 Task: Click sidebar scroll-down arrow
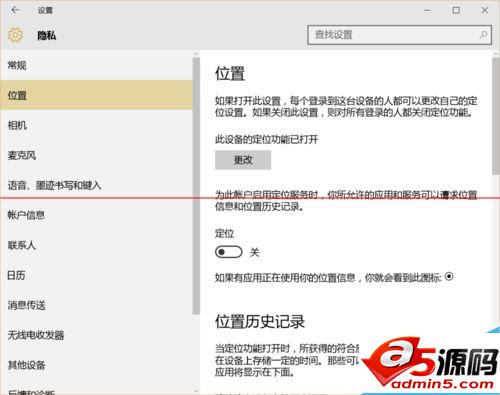click(196, 390)
